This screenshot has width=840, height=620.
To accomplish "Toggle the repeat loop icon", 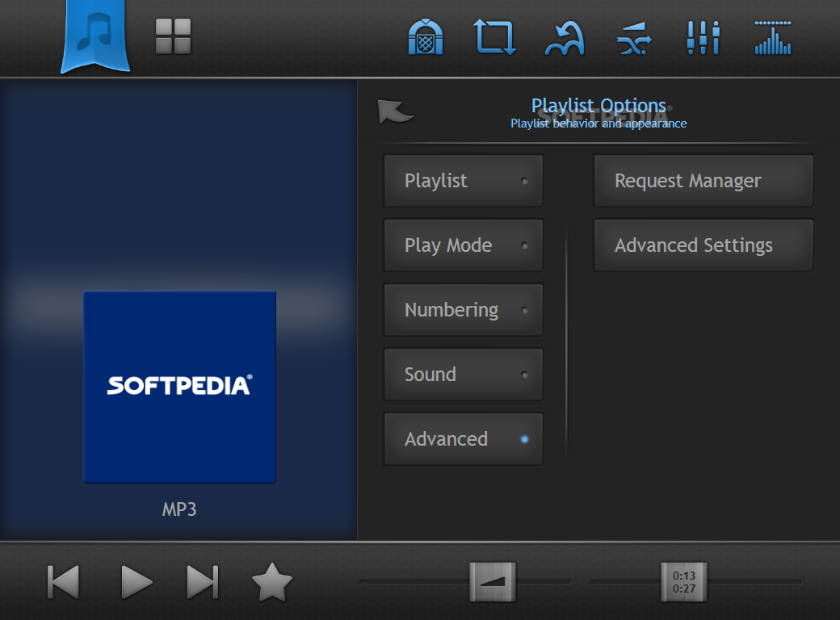I will 495,37.
